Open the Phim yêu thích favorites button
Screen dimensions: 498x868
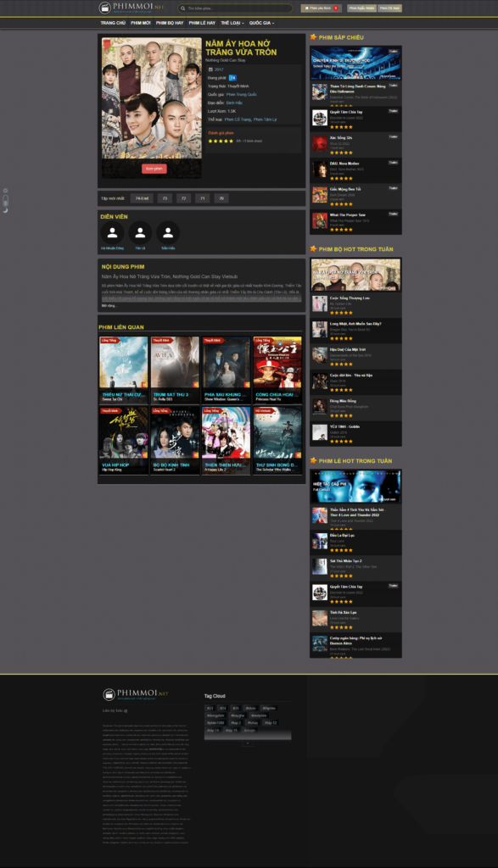coord(322,8)
